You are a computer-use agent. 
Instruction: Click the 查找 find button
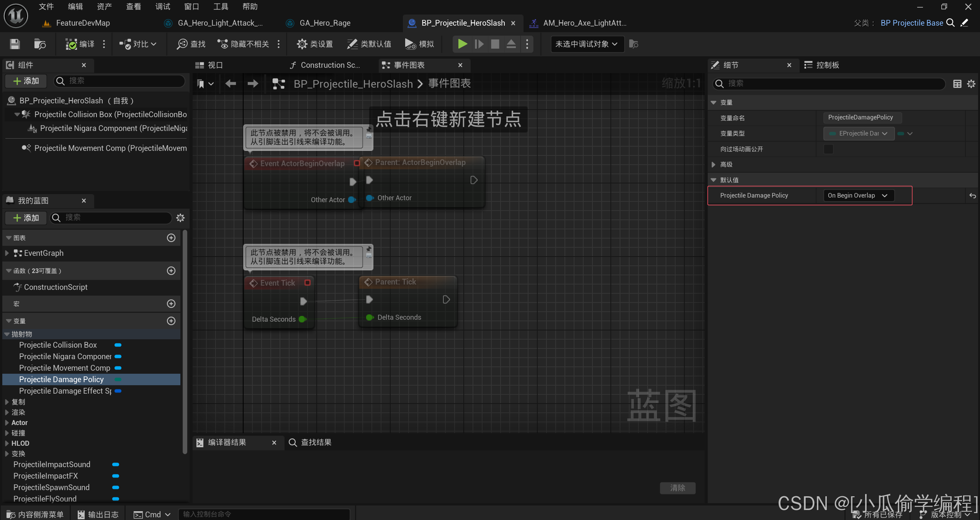[191, 44]
